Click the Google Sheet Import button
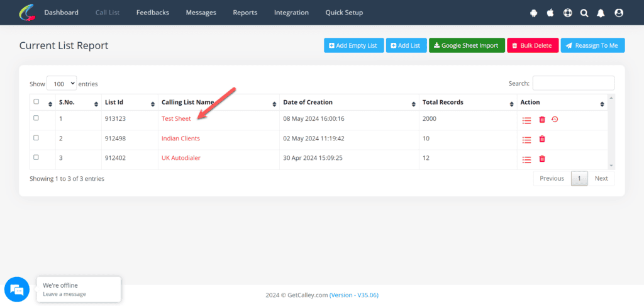 (x=467, y=45)
